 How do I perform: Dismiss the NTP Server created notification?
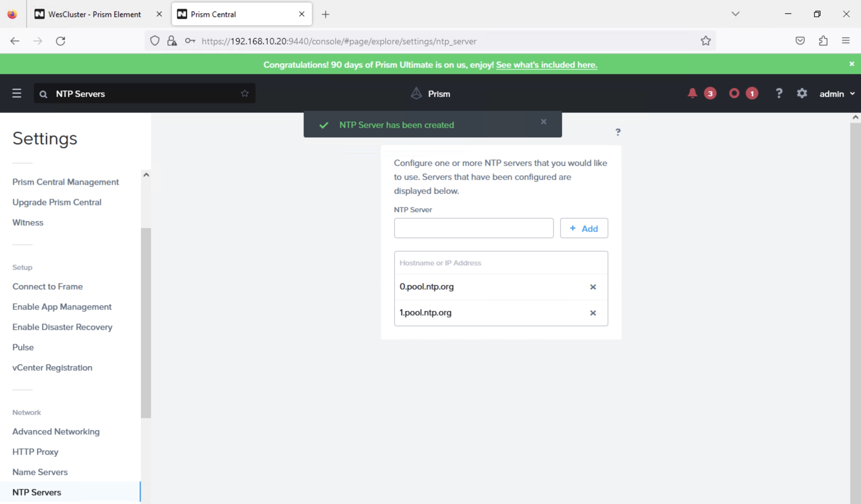544,122
